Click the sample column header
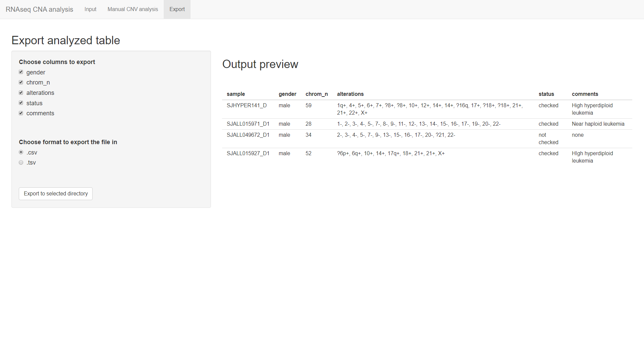Screen dimensions: 644x362 [235, 94]
